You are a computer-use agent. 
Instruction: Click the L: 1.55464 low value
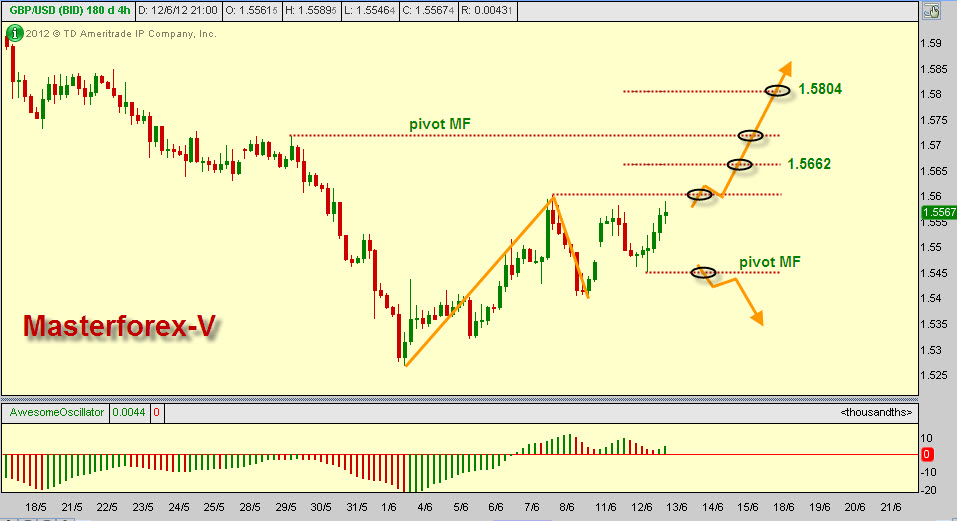pyautogui.click(x=369, y=10)
